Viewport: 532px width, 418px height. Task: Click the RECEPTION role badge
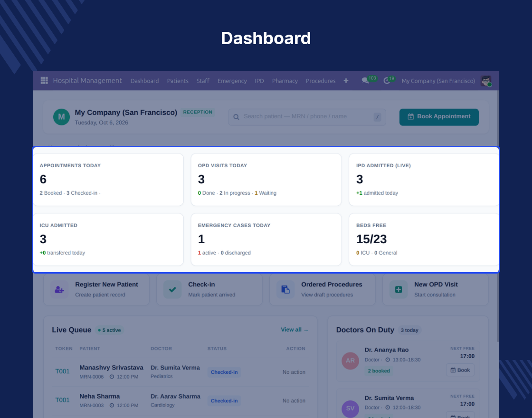click(x=198, y=112)
